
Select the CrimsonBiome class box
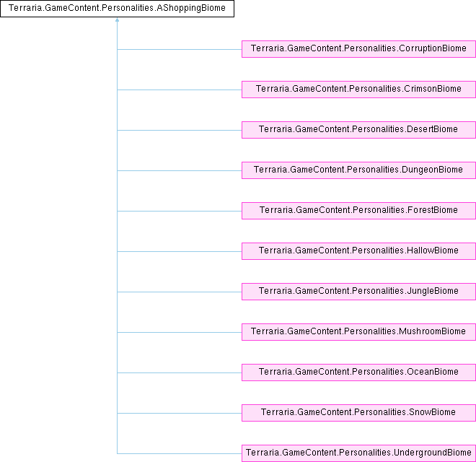(x=358, y=90)
